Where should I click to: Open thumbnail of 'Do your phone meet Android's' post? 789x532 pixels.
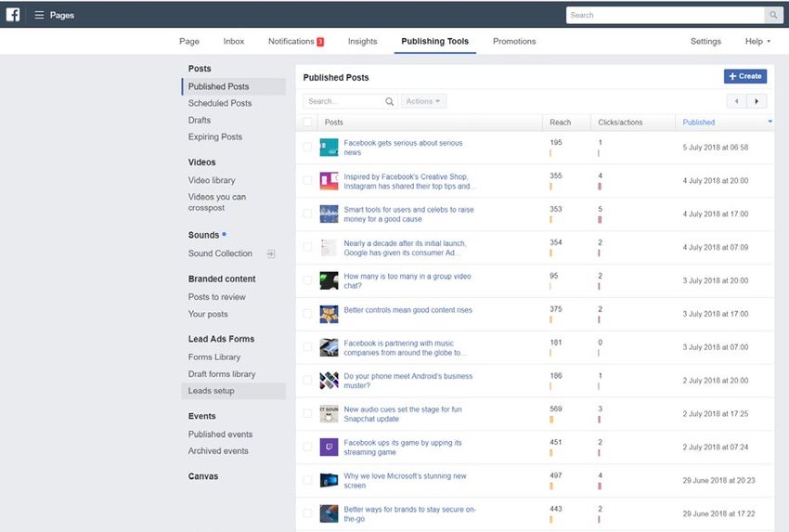click(x=330, y=381)
